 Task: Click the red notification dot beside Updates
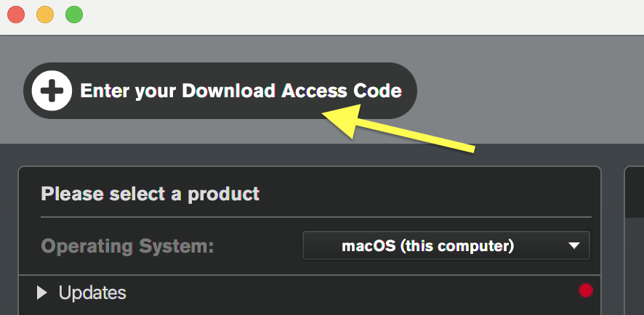[x=585, y=291]
